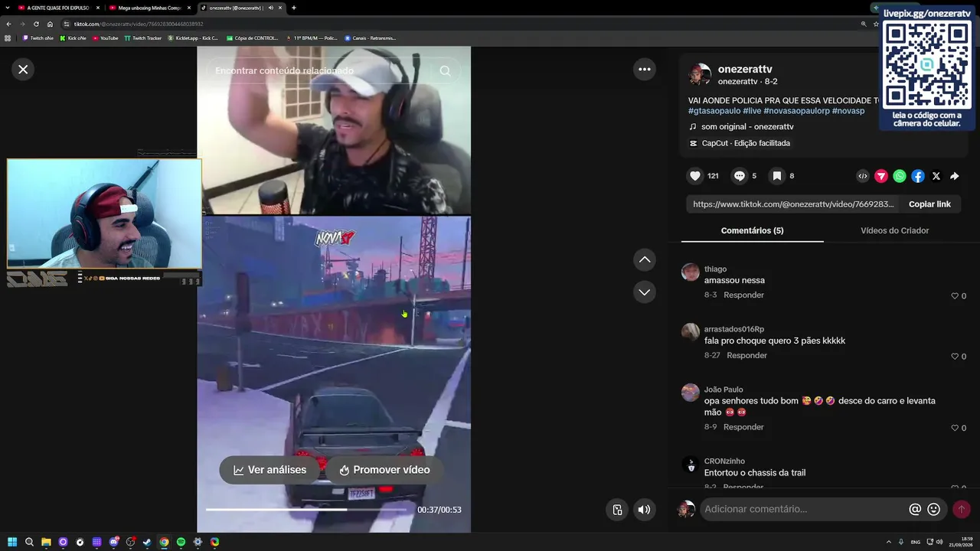
Task: Open onezerattv author avatar
Action: (700, 74)
